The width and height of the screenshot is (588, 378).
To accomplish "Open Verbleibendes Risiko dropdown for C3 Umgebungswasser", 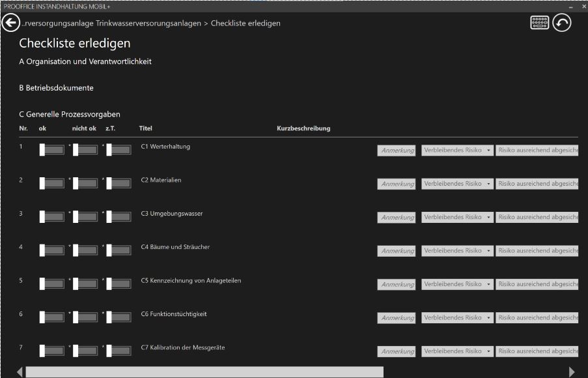I will 456,217.
